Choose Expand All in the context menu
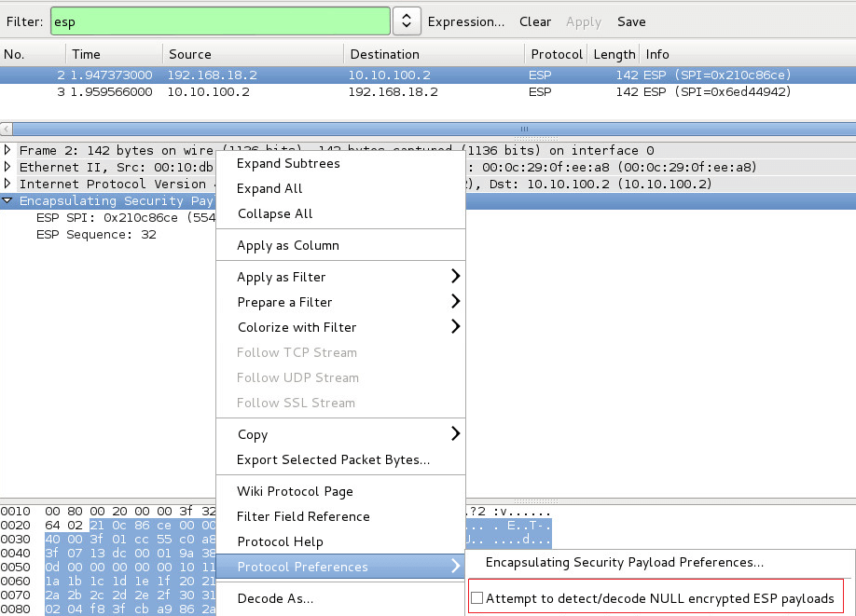The height and width of the screenshot is (616, 856). point(340,188)
